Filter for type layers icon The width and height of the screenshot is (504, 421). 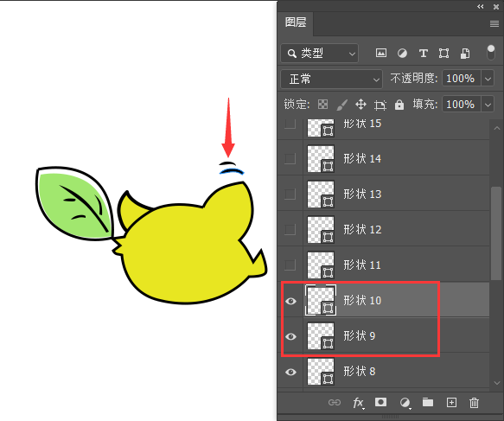coord(424,53)
